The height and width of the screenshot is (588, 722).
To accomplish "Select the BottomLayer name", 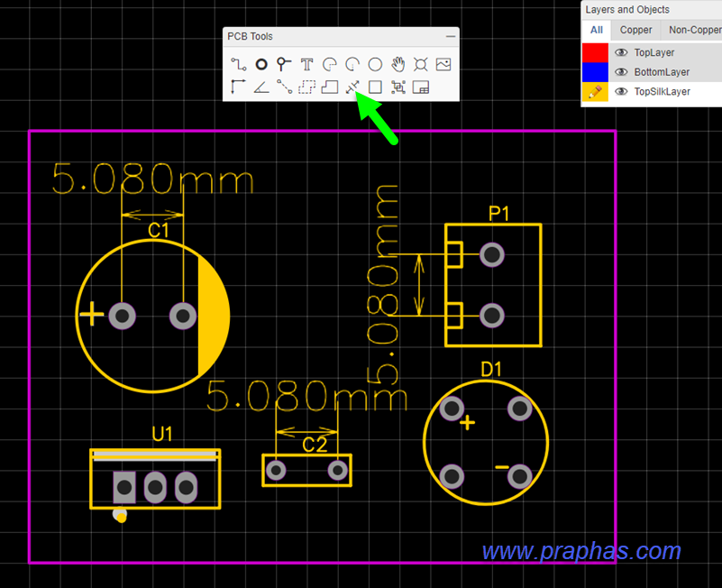I will point(662,72).
